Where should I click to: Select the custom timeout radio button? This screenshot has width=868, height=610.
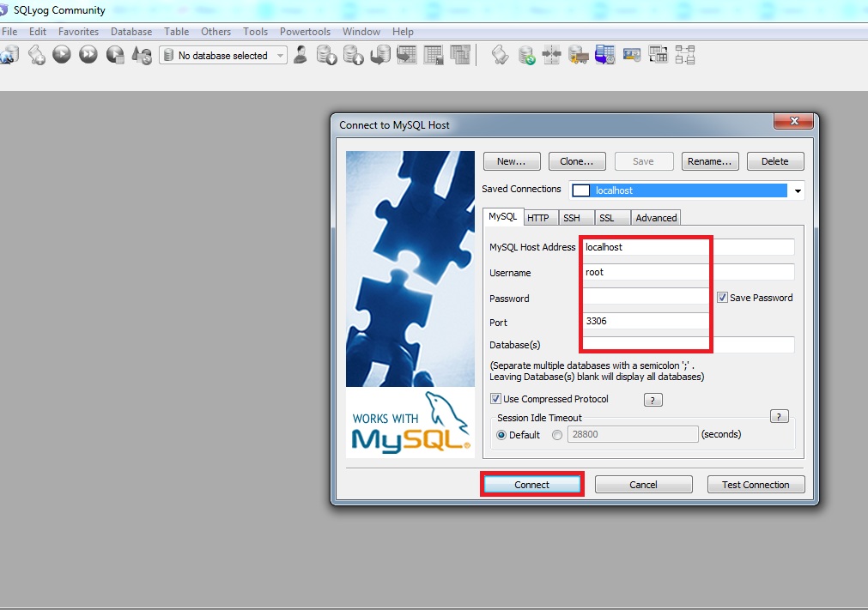(x=557, y=435)
